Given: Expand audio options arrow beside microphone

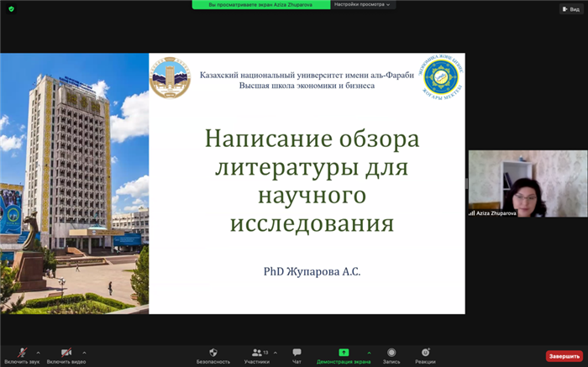Looking at the screenshot, I should 38,353.
